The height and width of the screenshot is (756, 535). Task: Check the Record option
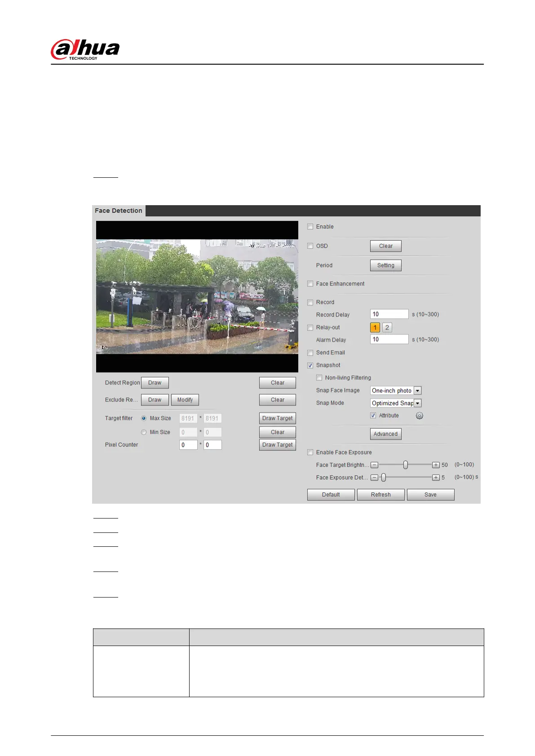(310, 303)
